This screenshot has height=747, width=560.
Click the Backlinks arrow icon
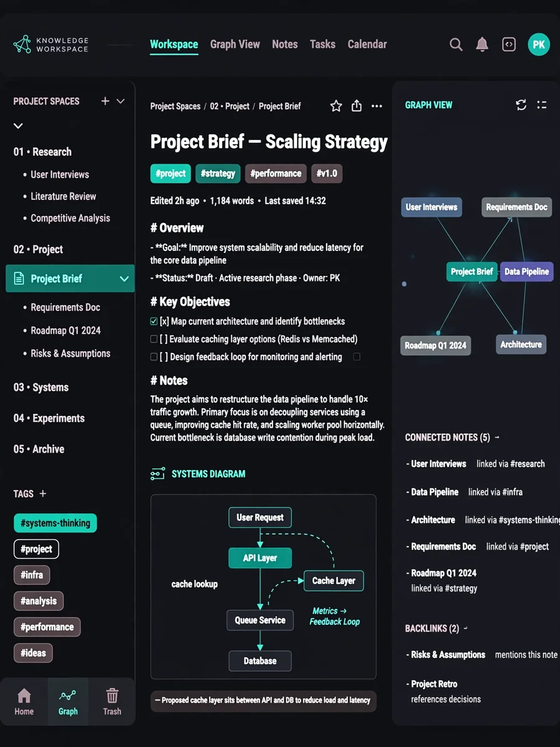click(x=466, y=628)
